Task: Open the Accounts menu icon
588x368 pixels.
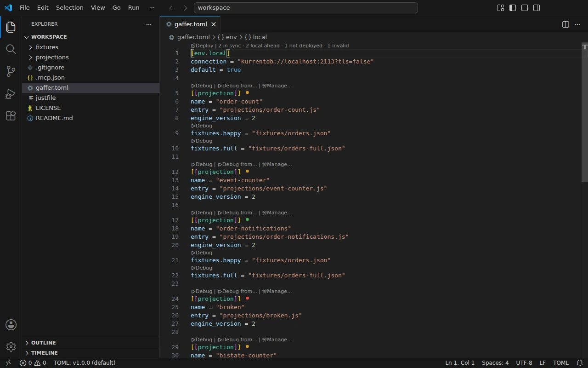Action: (x=11, y=325)
